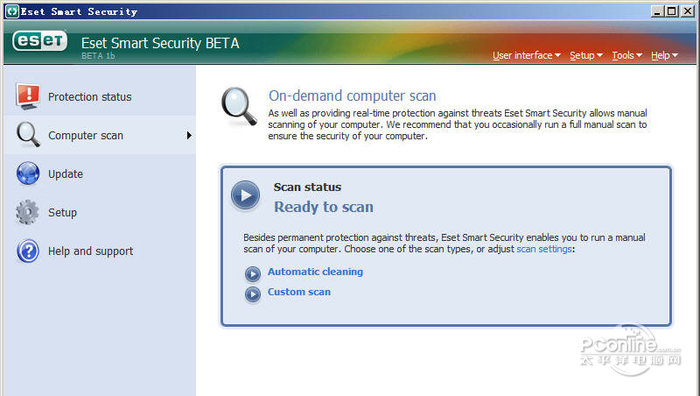Follow the scan settings link
The width and height of the screenshot is (700, 396).
pos(544,249)
